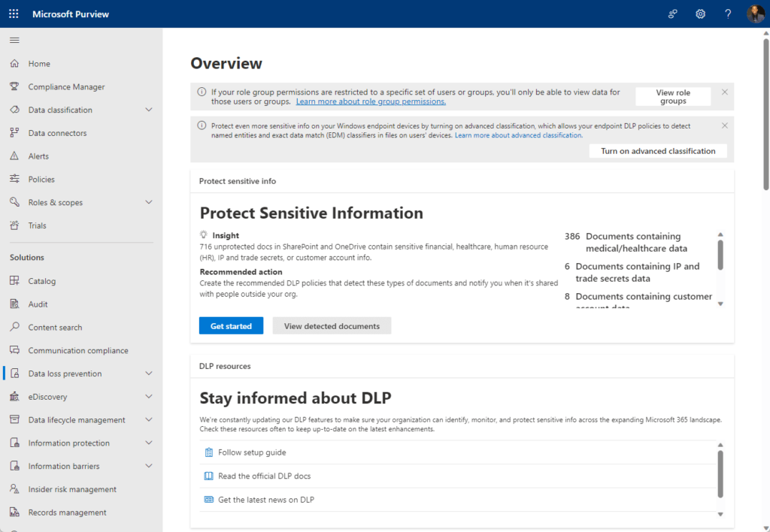The height and width of the screenshot is (532, 770).
Task: Click the latest news on DLP icon
Action: (209, 499)
